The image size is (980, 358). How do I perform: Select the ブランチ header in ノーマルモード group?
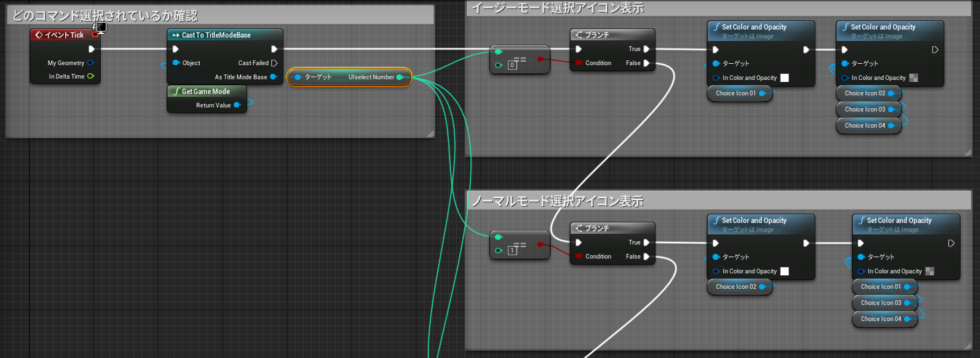pos(613,228)
